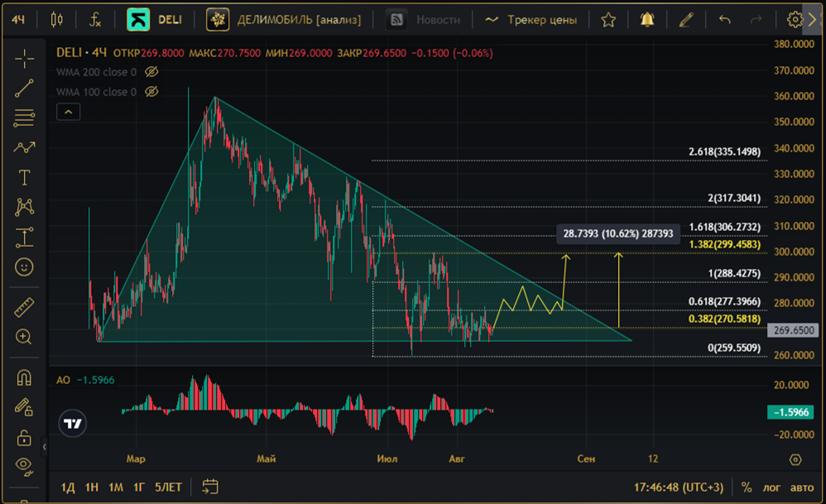Click the pencil drawing icon in toolbar
Viewport: 826px width, 504px height.
[x=685, y=20]
